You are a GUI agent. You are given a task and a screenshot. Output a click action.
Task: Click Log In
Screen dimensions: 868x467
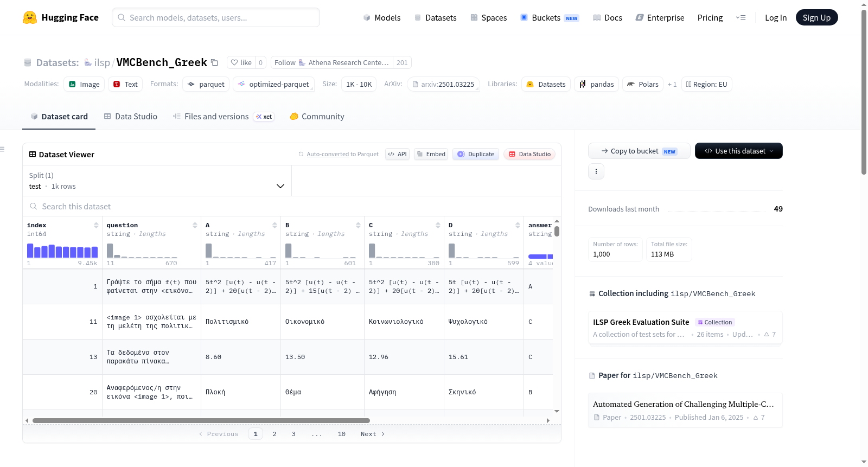[x=776, y=17]
